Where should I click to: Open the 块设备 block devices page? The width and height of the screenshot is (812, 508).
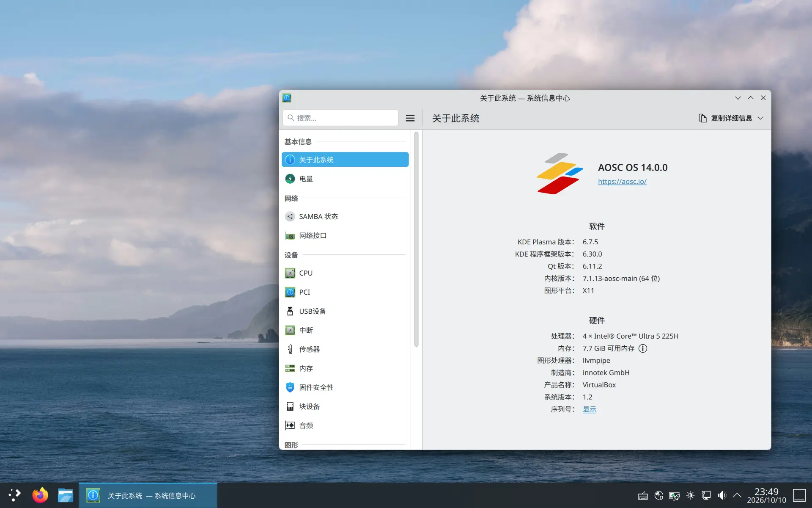345,406
